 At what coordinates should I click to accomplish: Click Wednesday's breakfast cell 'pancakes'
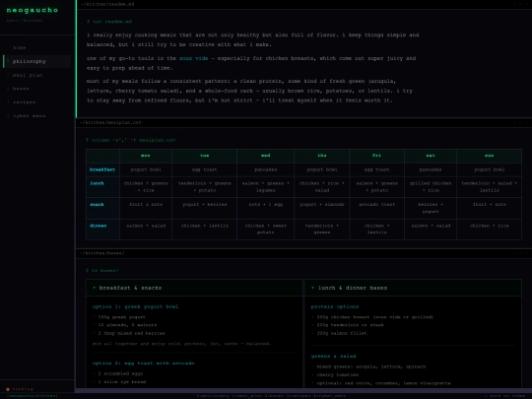(x=266, y=169)
